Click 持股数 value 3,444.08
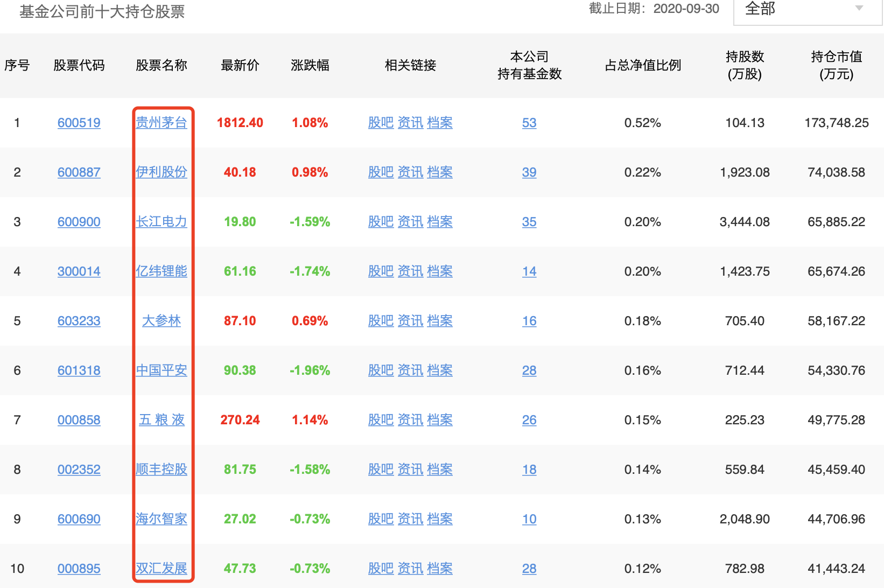Image resolution: width=884 pixels, height=588 pixels. (745, 222)
